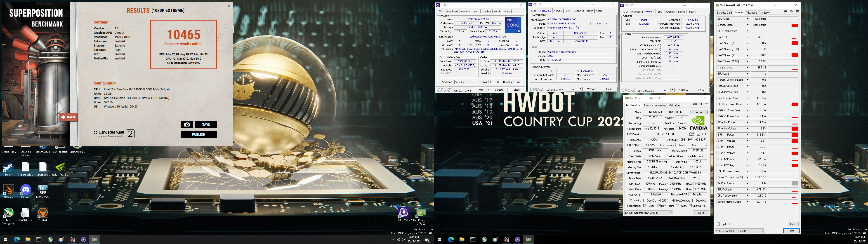868x244 pixels.
Task: Open the CPUID CPU-Z desktop icon
Action: pos(403,214)
